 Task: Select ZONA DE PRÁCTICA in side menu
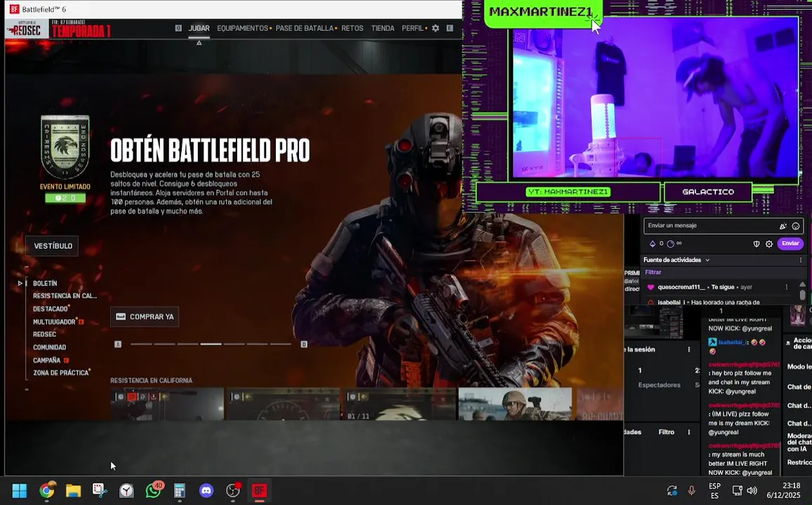[x=61, y=373]
